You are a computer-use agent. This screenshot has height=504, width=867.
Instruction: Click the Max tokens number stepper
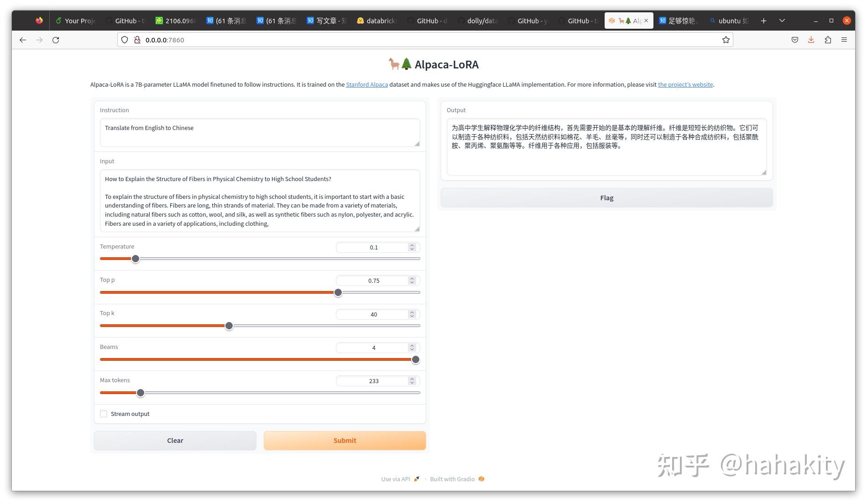tap(412, 381)
